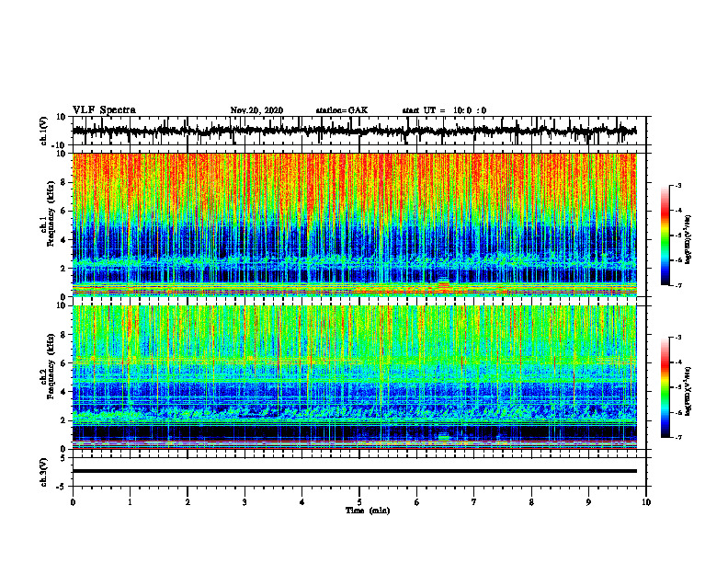Click the ch.1 spectrogram image

click(354, 224)
